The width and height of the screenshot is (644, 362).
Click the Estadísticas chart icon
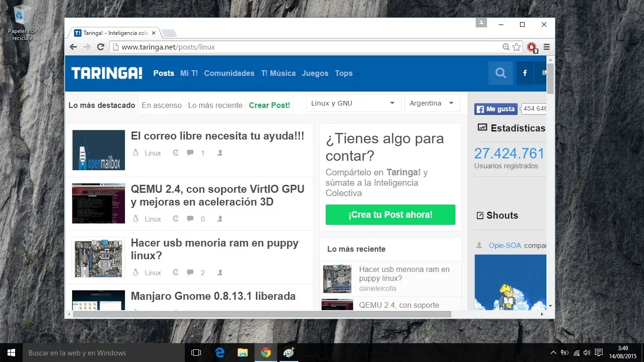482,127
